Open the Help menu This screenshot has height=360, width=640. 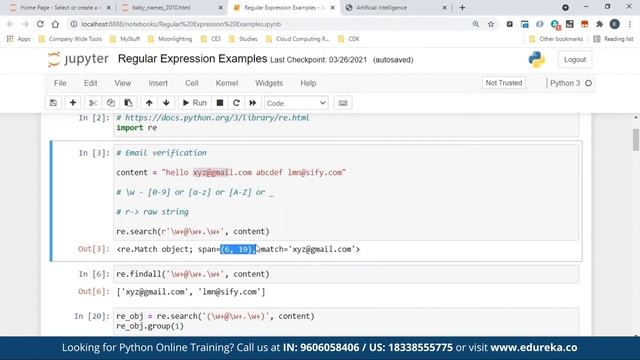pyautogui.click(x=308, y=83)
